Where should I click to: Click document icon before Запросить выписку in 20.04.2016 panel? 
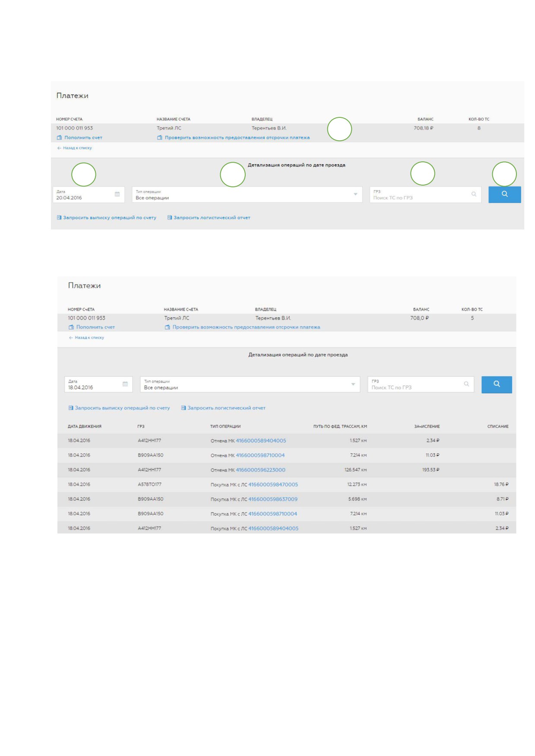pos(59,217)
